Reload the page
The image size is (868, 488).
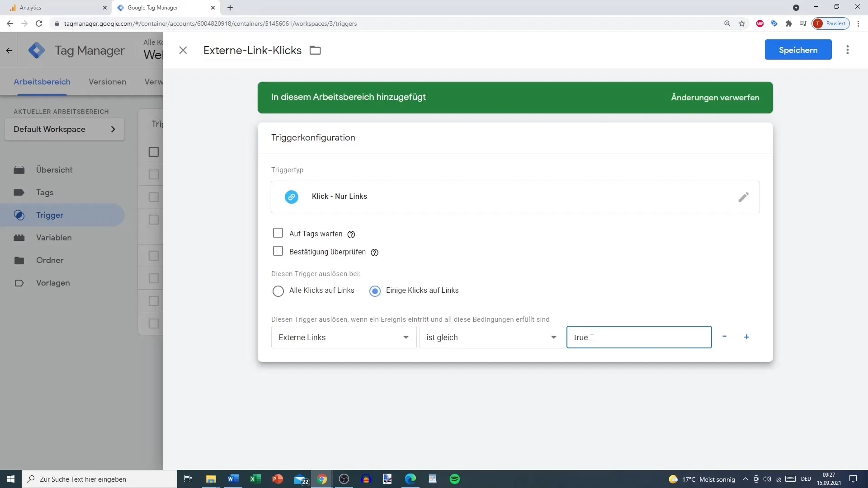click(x=39, y=23)
